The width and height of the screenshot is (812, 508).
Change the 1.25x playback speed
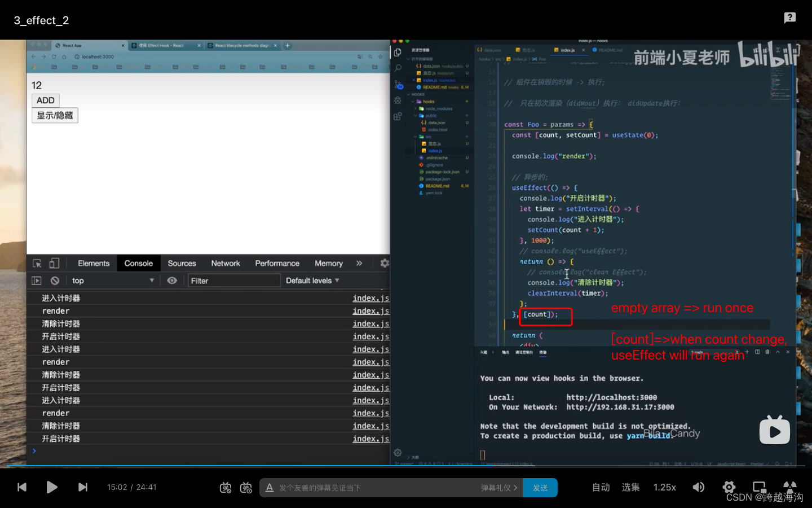665,487
